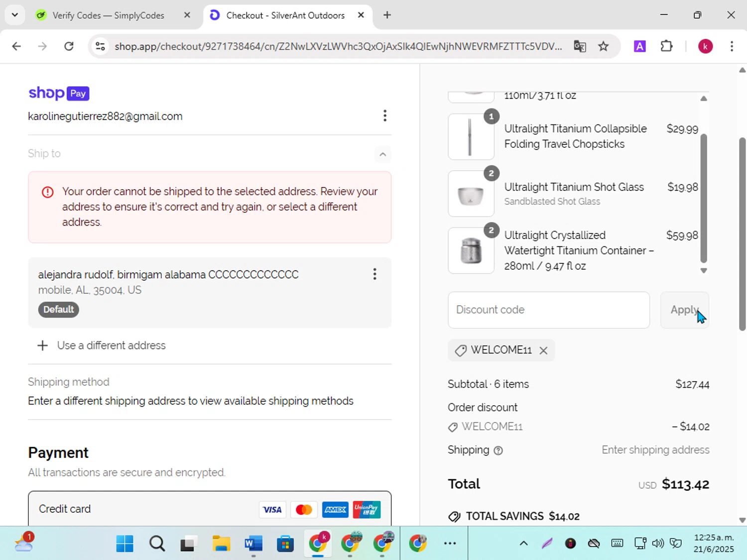Viewport: 747px width, 560px height.
Task: Click the order list scroll down arrow
Action: (704, 271)
